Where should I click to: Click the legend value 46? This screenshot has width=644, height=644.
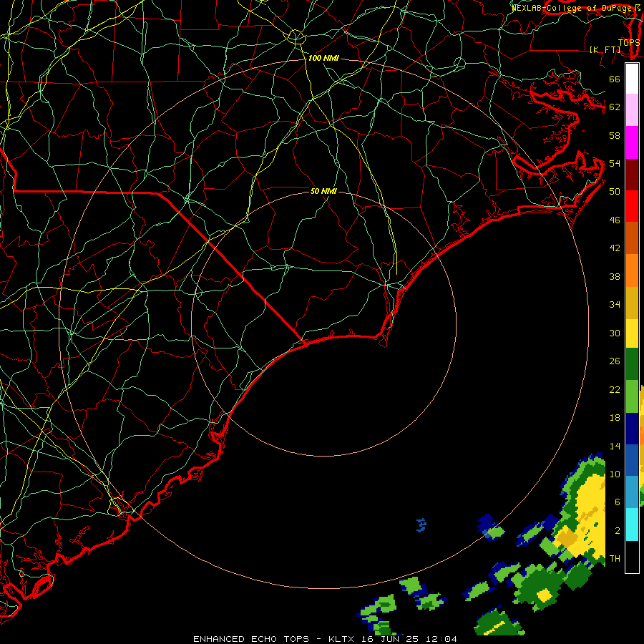(615, 220)
